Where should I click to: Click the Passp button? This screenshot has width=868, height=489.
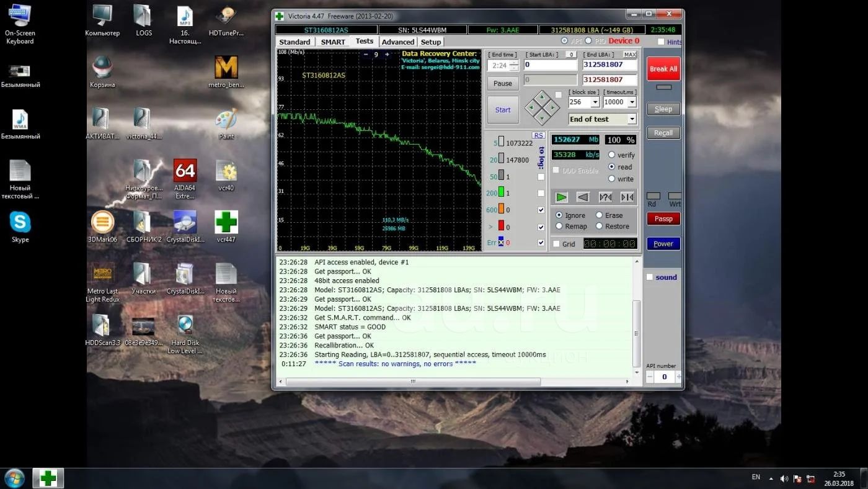click(x=663, y=218)
